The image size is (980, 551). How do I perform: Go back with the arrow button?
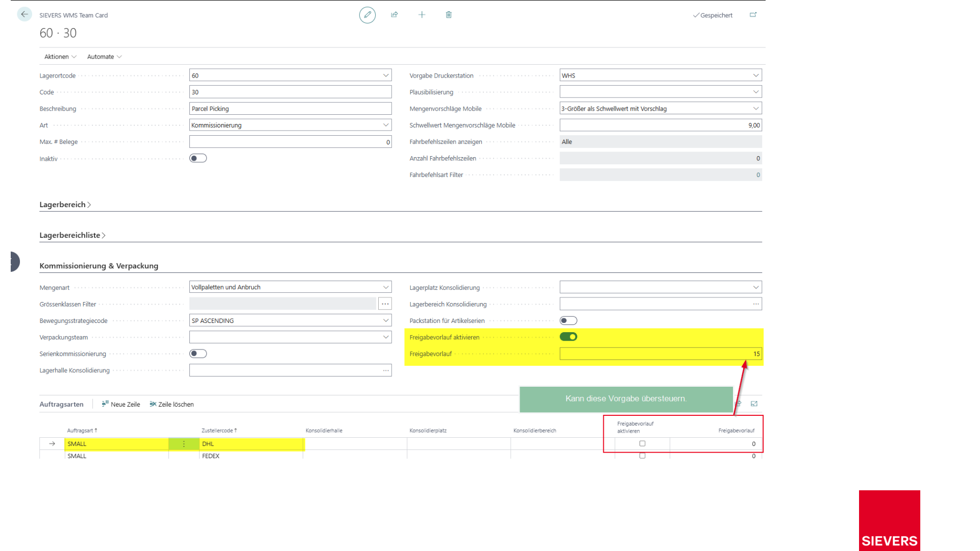(x=24, y=14)
